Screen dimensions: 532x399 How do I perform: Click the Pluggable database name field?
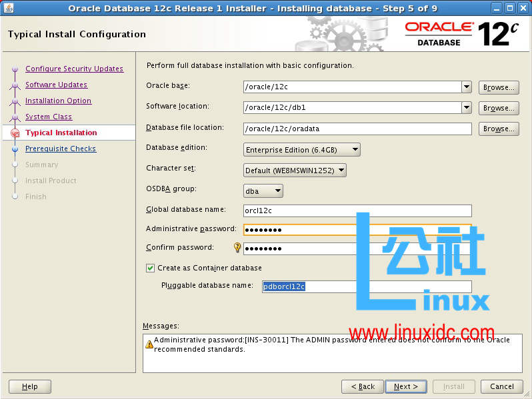(367, 286)
